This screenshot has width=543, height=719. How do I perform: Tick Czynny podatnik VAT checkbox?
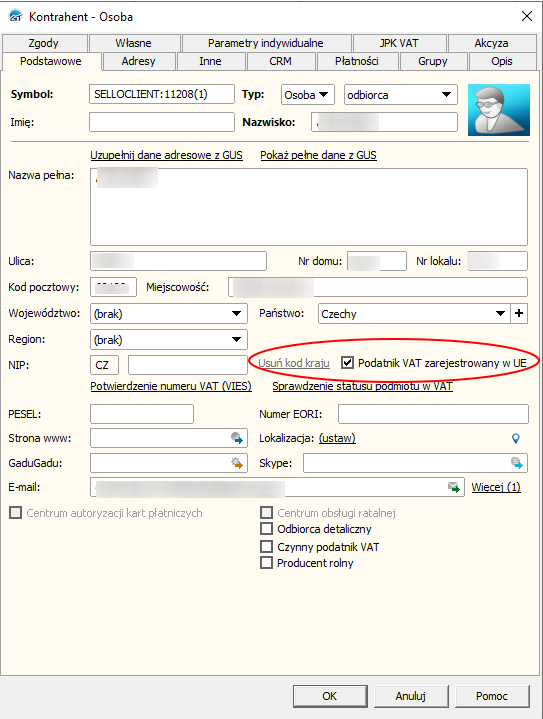coord(266,547)
